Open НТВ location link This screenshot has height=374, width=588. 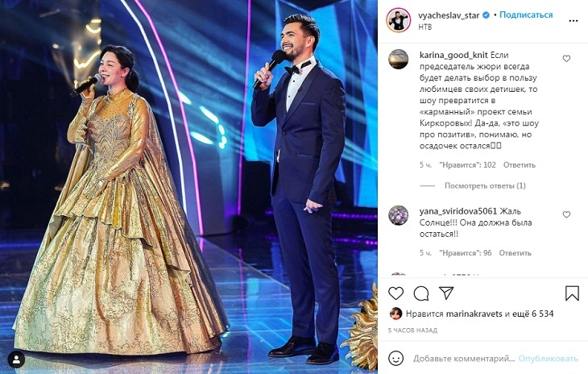point(425,27)
